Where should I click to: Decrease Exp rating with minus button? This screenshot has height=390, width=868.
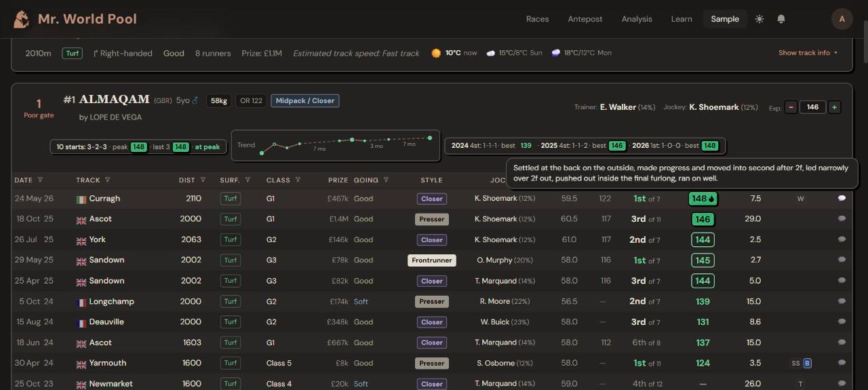(791, 107)
